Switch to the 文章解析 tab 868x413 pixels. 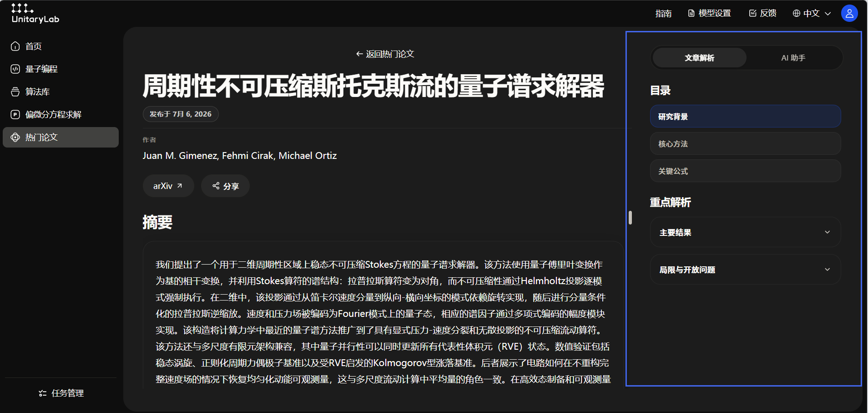700,58
